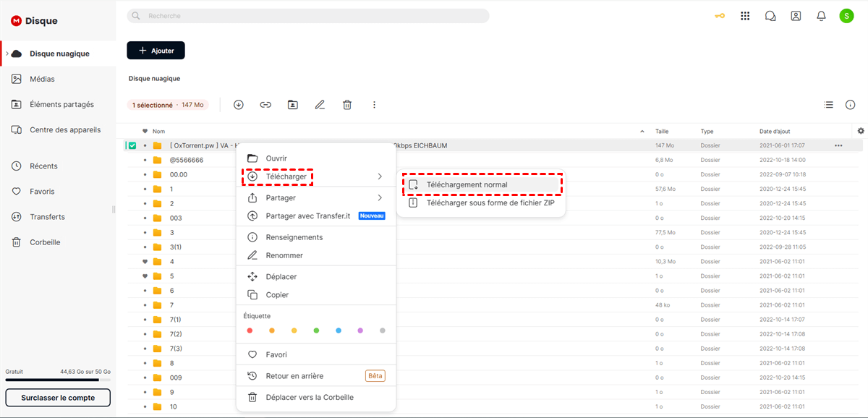Choose Déplacer in the context menu

316,276
